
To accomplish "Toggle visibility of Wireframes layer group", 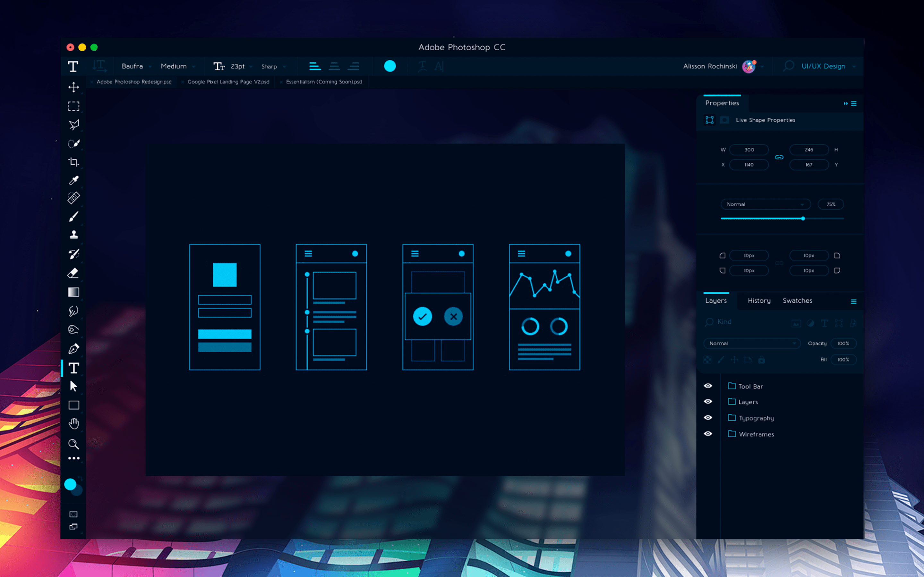I will tap(708, 433).
